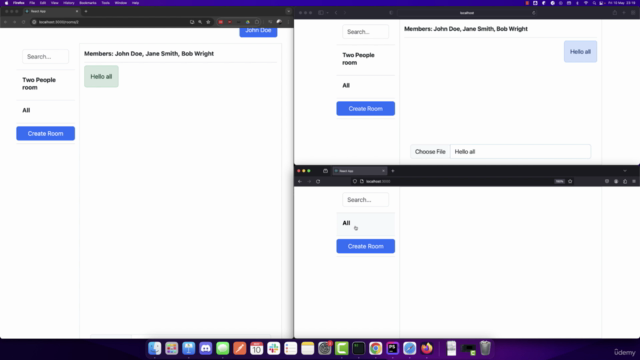Open Slack from the Dock
This screenshot has width=640, height=360.
273,348
